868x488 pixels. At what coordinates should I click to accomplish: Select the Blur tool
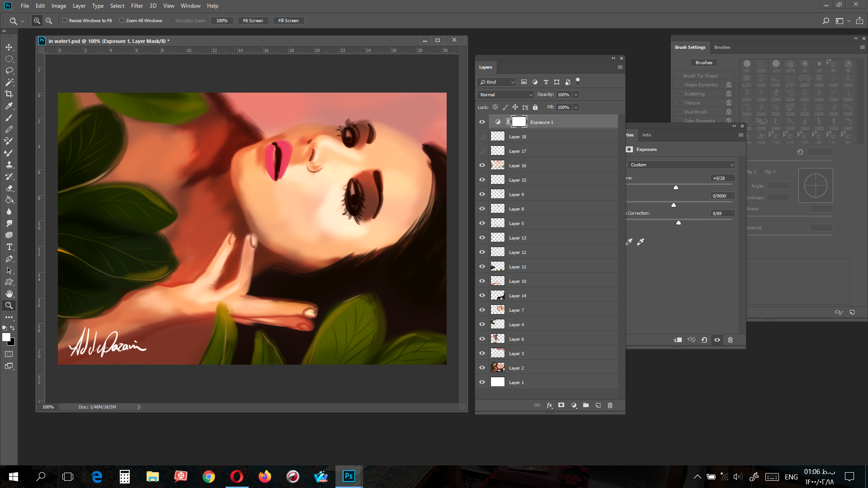pos(9,212)
